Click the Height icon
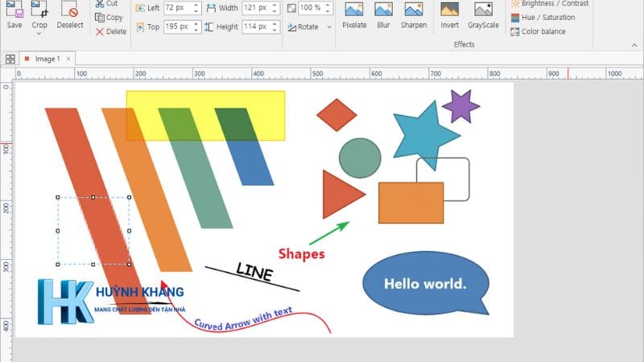 click(x=209, y=27)
